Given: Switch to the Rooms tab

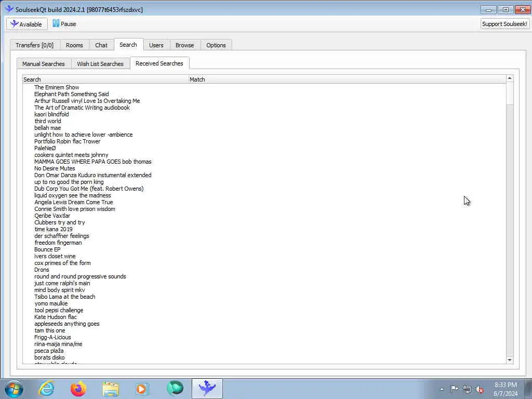Looking at the screenshot, I should point(74,45).
